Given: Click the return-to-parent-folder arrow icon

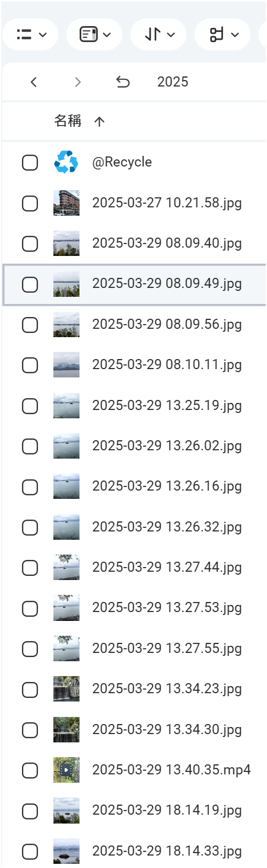Looking at the screenshot, I should 123,82.
